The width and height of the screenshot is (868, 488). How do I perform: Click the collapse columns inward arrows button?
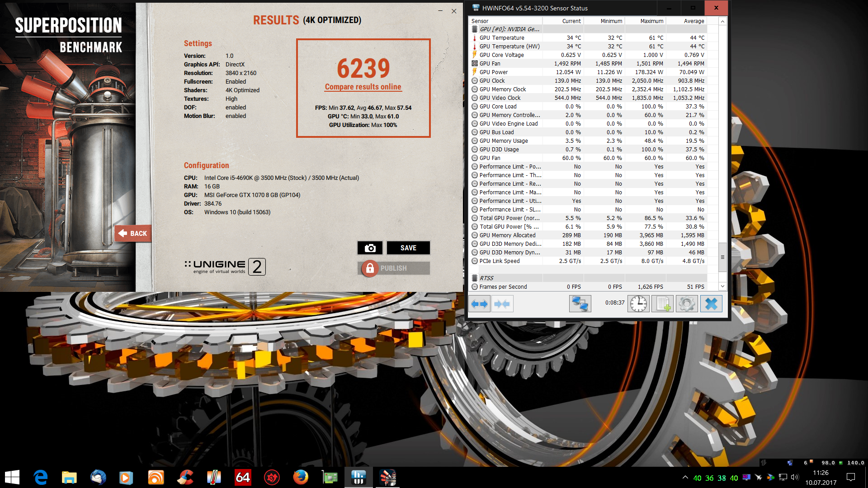click(x=502, y=304)
